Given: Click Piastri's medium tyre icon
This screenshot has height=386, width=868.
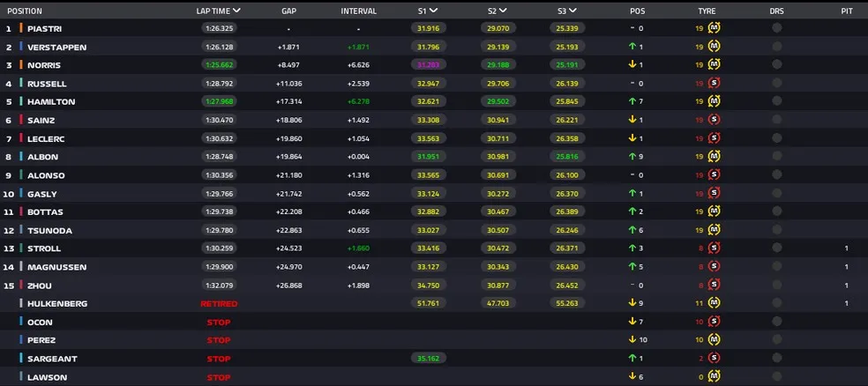Looking at the screenshot, I should click(715, 28).
